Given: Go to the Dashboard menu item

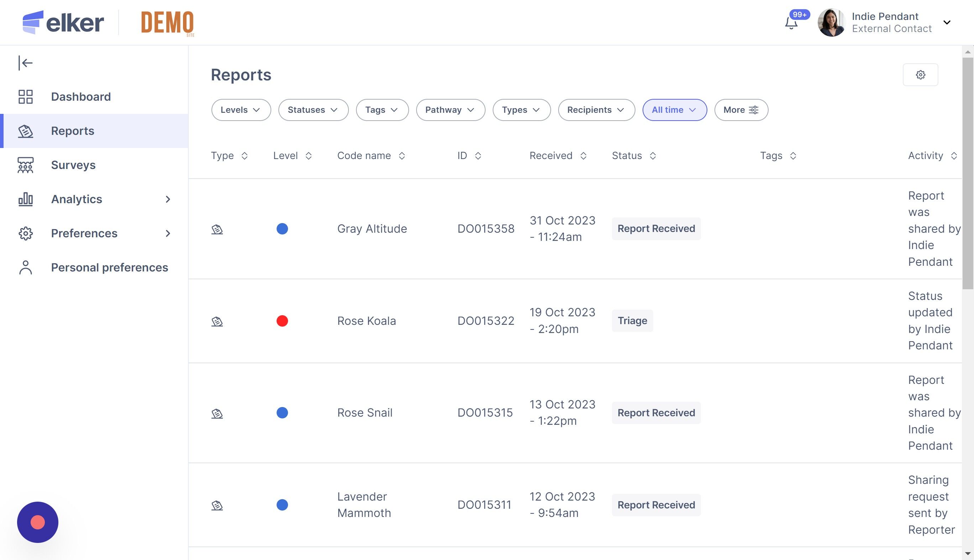Looking at the screenshot, I should click(81, 96).
